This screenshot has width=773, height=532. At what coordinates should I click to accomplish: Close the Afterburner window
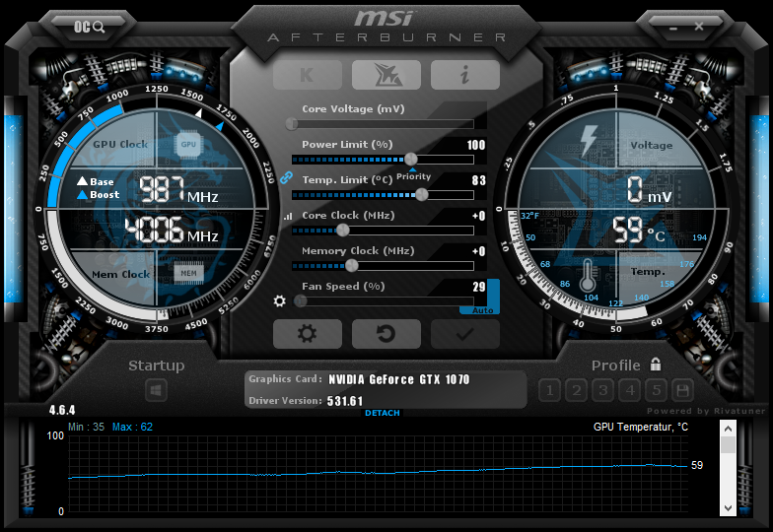coord(699,26)
